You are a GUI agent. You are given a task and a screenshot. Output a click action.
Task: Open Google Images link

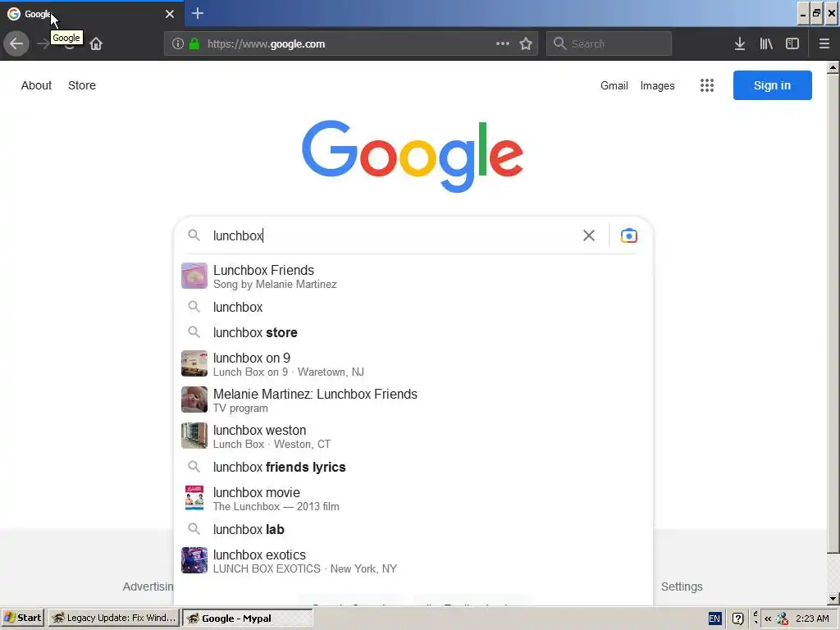click(657, 85)
